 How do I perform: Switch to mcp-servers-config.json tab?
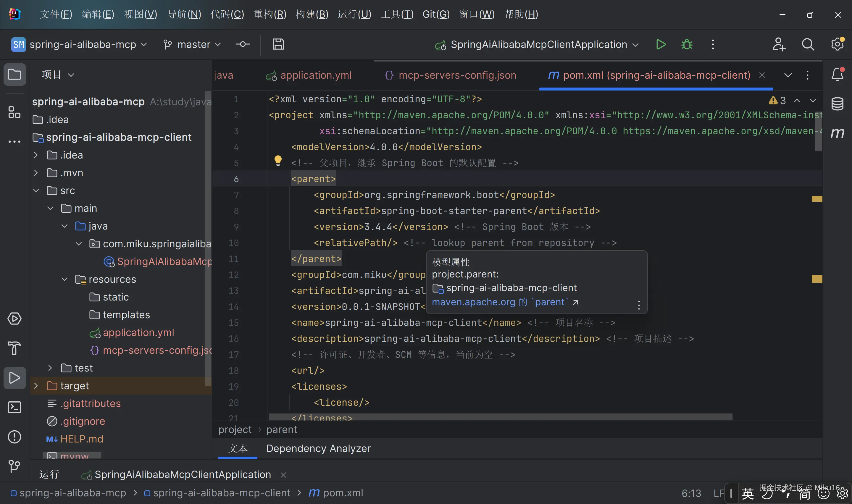(450, 75)
